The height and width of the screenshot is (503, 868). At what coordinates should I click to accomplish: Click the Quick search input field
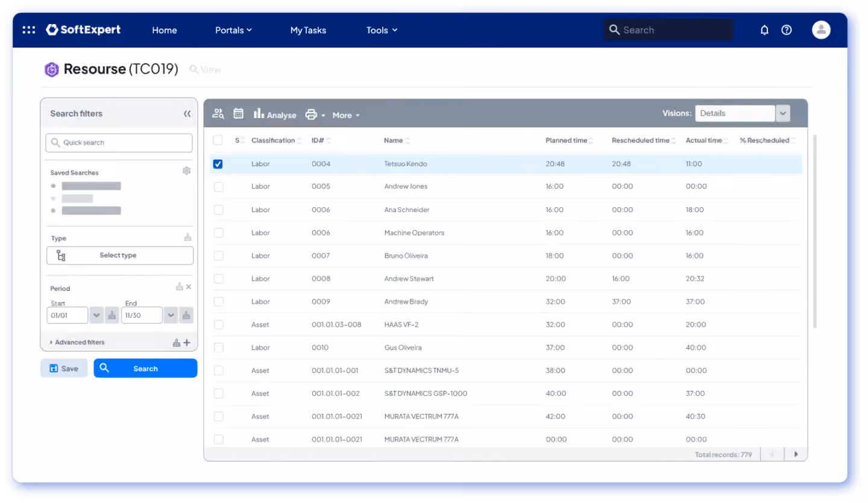click(119, 143)
